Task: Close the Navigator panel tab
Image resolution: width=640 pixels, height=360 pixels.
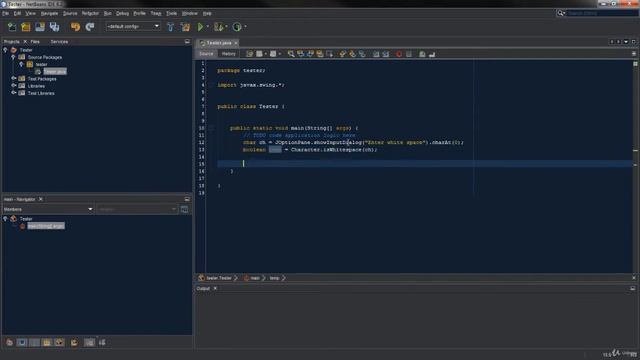Action: [40, 199]
